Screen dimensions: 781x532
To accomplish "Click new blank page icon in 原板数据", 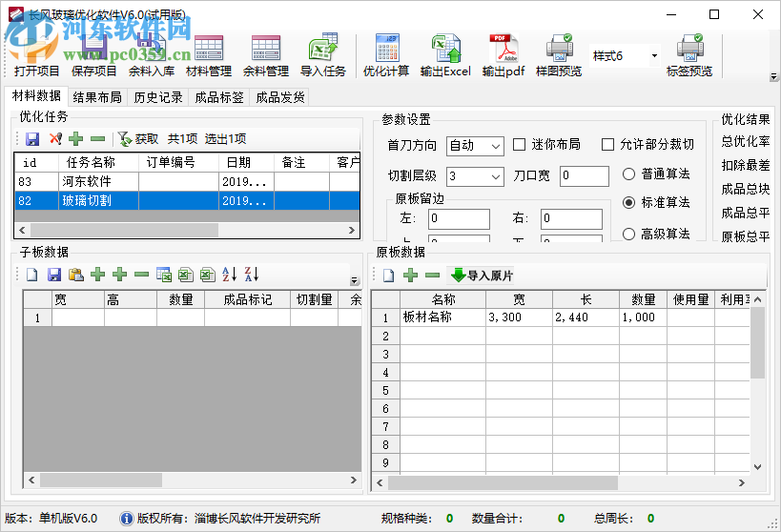I will coord(388,276).
